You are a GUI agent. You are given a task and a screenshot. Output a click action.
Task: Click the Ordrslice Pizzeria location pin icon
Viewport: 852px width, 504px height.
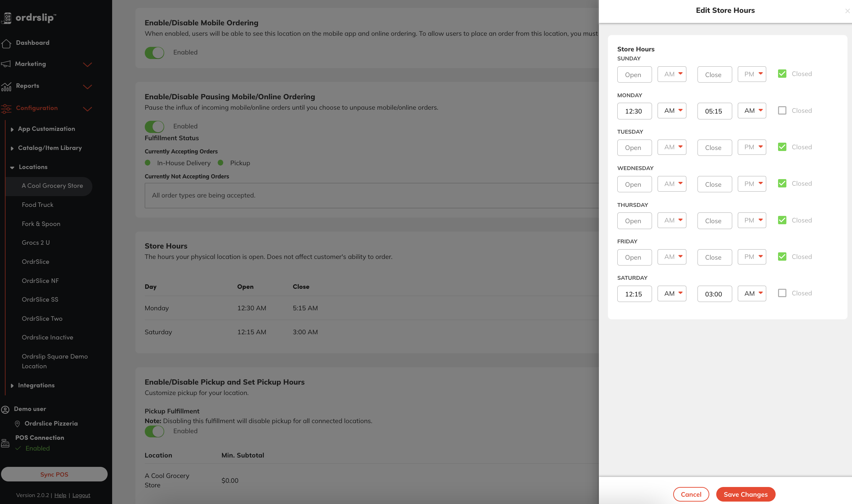[17, 424]
